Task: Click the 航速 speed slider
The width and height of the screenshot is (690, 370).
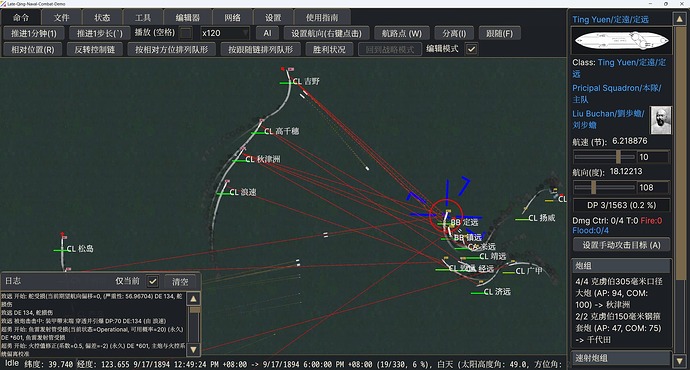Action: [605, 157]
